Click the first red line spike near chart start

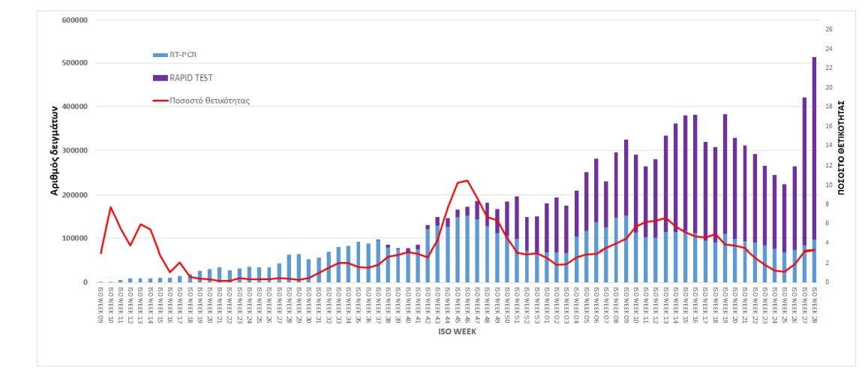click(x=110, y=207)
